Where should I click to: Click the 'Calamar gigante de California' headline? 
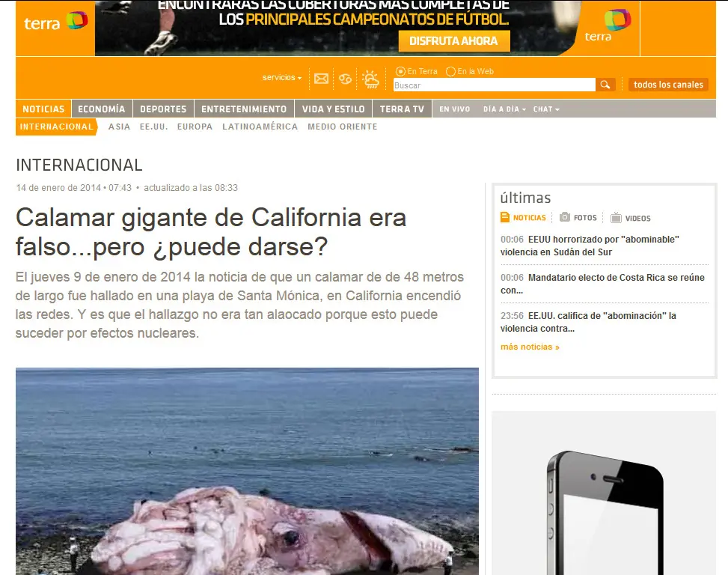click(x=211, y=232)
